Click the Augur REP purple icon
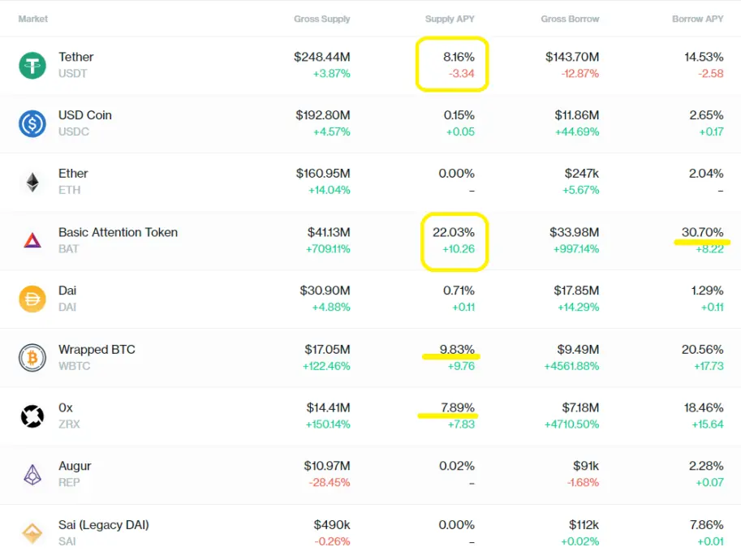The image size is (741, 560). 32,475
